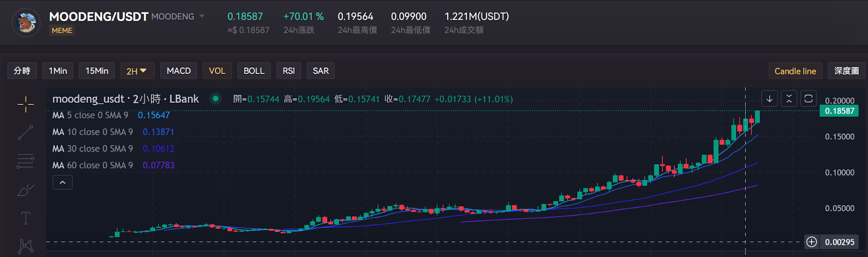Click the 24h high value 0.19564
Screen dimensions: 868x257
(x=355, y=16)
